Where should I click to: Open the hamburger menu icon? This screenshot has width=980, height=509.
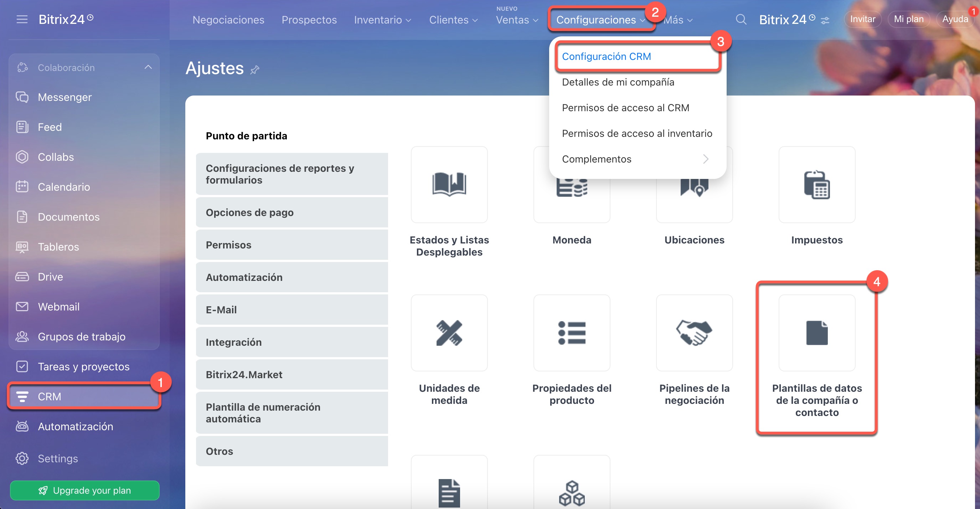[x=22, y=19]
